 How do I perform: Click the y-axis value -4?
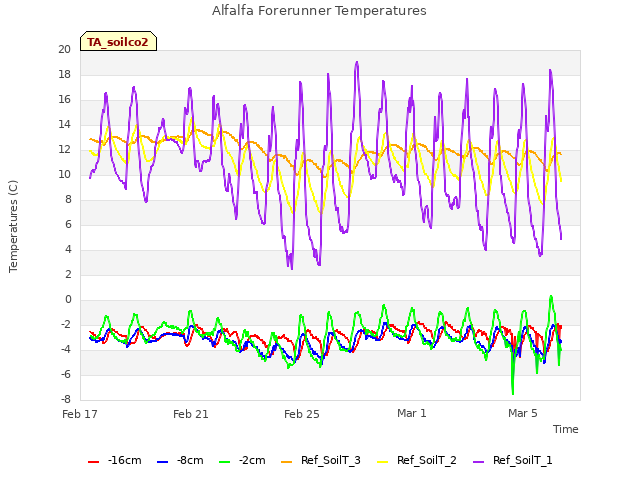click(66, 350)
